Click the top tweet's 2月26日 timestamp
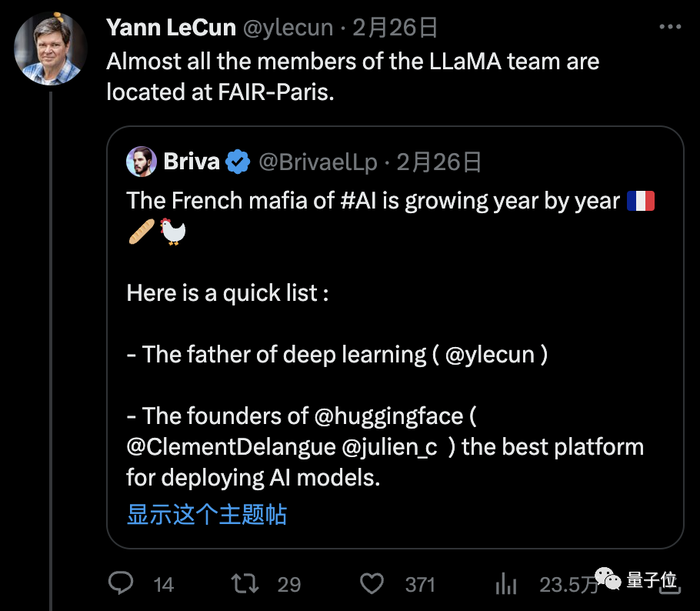Screen dimensions: 700x611 (x=395, y=28)
